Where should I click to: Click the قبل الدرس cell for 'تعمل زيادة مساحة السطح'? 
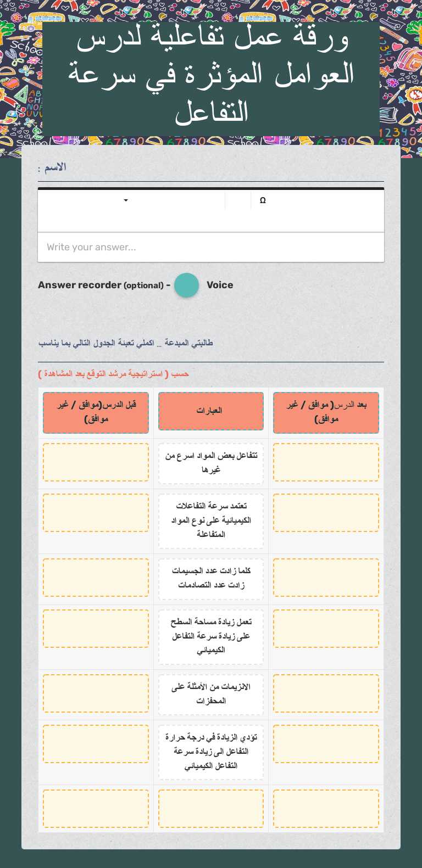pyautogui.click(x=96, y=628)
